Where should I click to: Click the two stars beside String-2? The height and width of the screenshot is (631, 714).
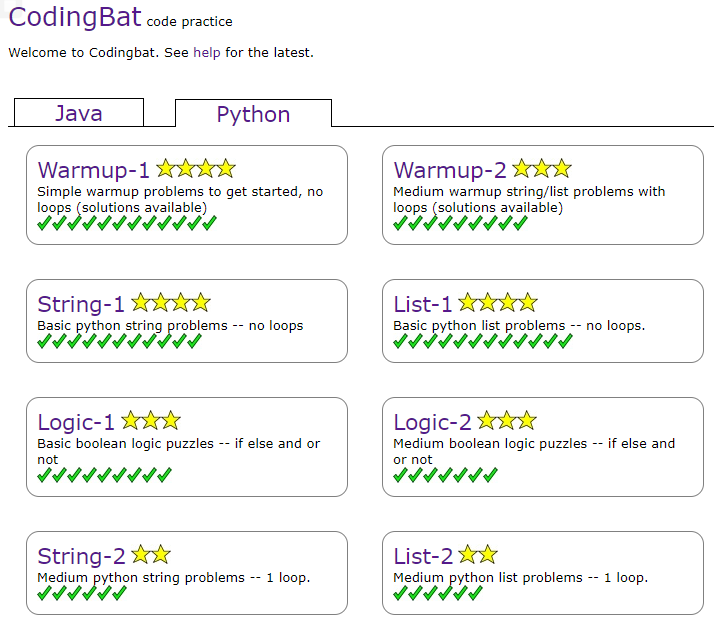(151, 555)
